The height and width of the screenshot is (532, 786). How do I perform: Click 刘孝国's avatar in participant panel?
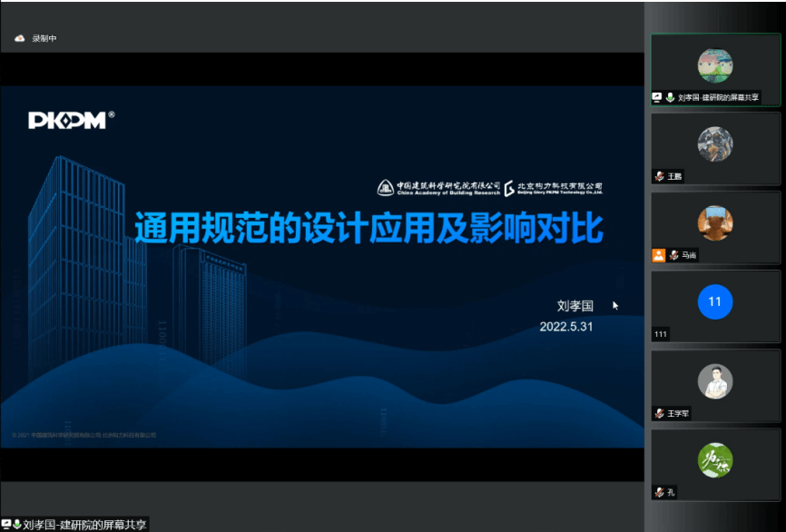pos(714,65)
